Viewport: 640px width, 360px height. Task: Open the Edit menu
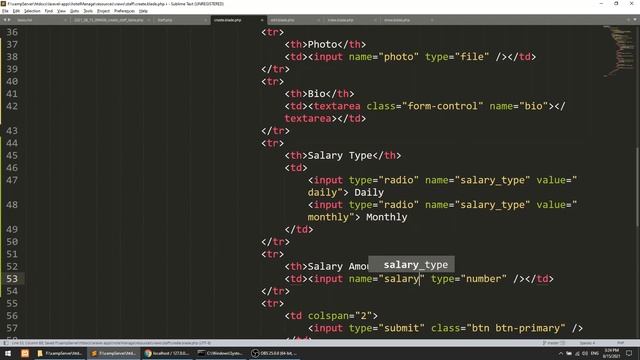click(16, 11)
